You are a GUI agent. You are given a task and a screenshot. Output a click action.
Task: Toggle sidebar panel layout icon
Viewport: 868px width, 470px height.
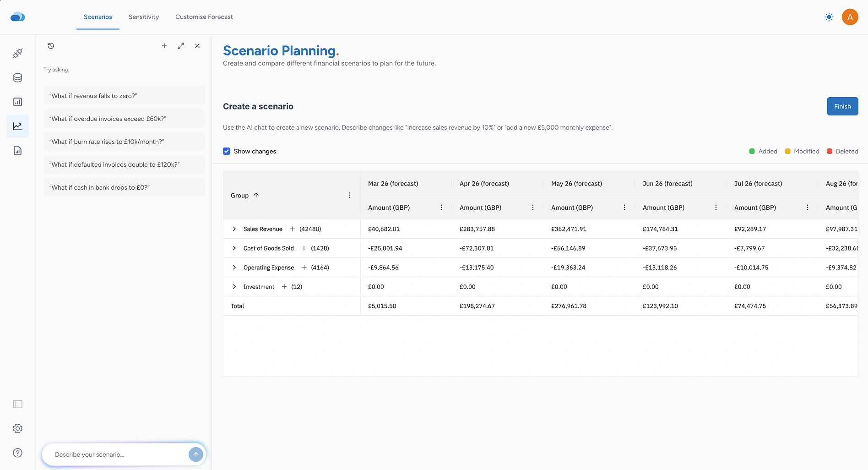[x=17, y=404]
